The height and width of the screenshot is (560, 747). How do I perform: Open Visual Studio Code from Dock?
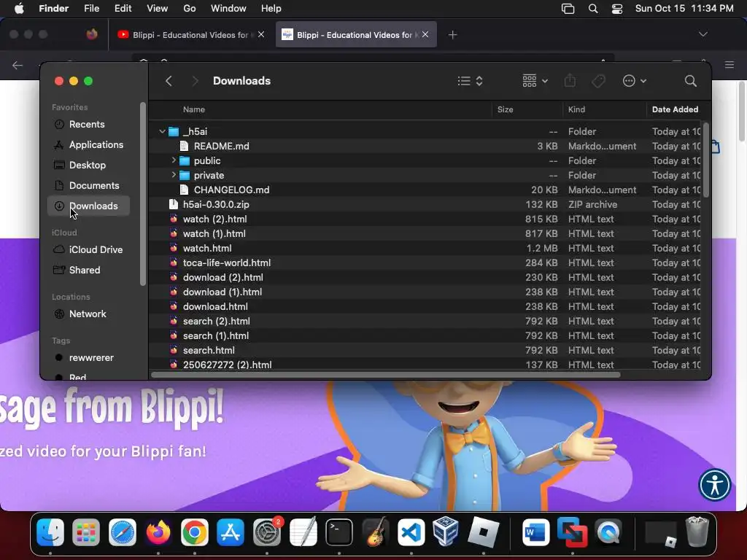click(x=411, y=532)
